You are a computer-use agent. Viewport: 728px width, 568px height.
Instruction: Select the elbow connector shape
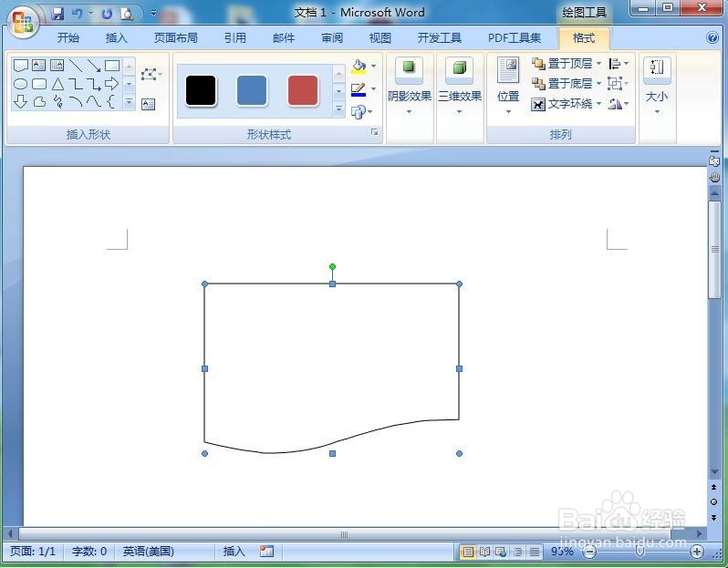[x=75, y=84]
